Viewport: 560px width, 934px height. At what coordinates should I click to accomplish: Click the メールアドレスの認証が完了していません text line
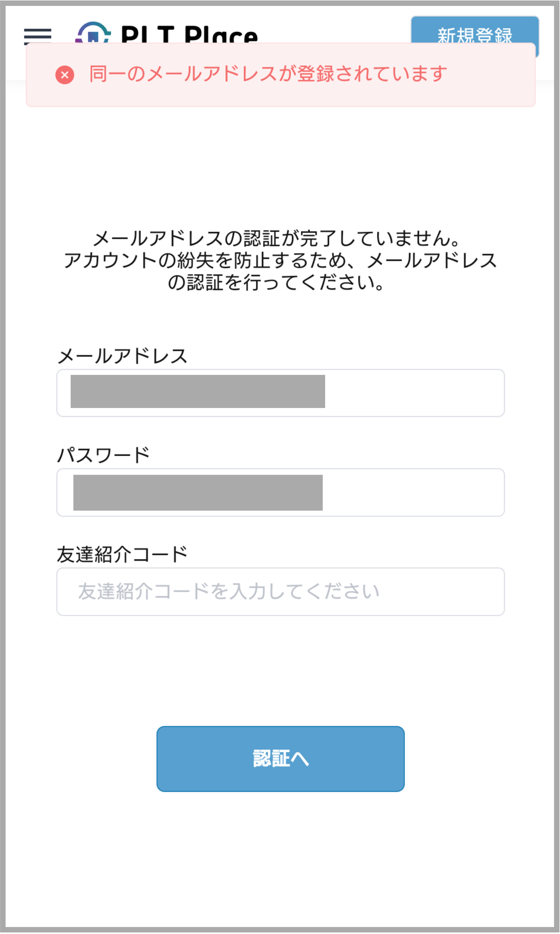click(x=277, y=239)
